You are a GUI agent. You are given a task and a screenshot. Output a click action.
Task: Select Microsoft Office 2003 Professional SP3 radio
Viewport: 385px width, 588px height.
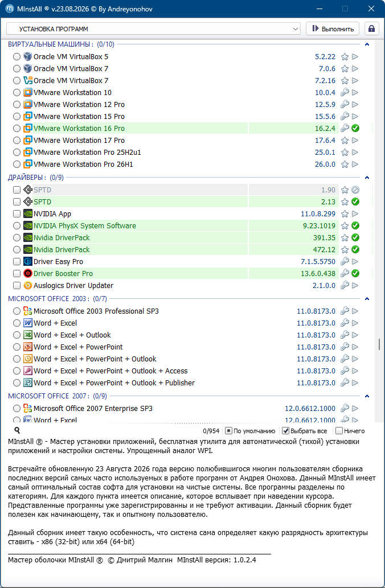click(17, 311)
